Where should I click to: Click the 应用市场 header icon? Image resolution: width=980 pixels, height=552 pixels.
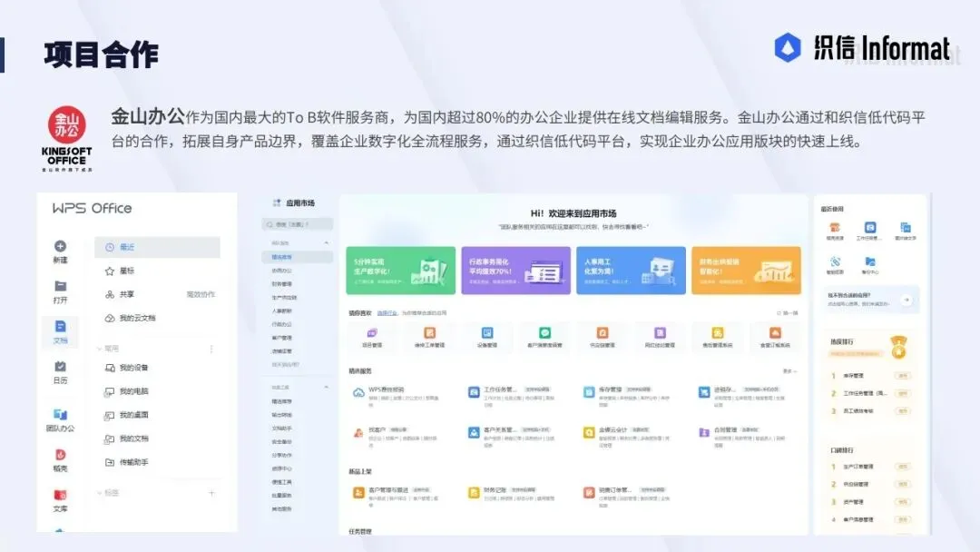coord(276,202)
